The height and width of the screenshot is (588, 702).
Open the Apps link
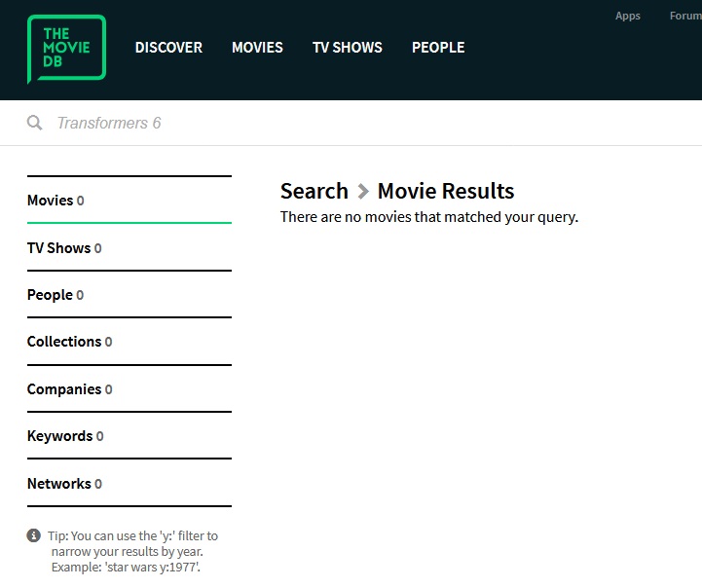tap(628, 17)
